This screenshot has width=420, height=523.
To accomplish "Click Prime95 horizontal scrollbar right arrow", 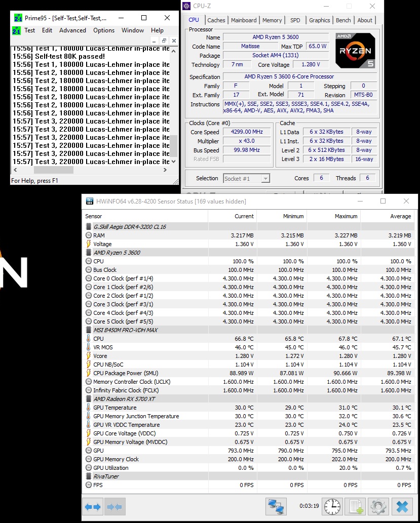I will point(165,170).
